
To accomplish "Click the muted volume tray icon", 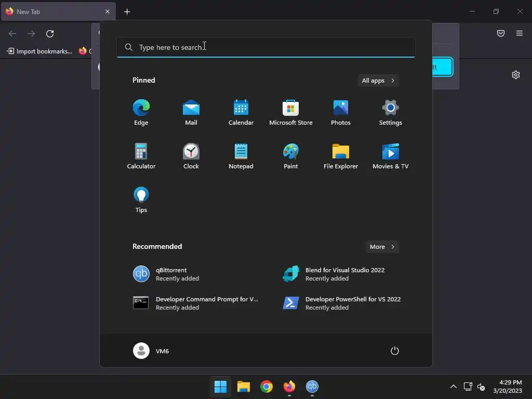I will tap(481, 387).
